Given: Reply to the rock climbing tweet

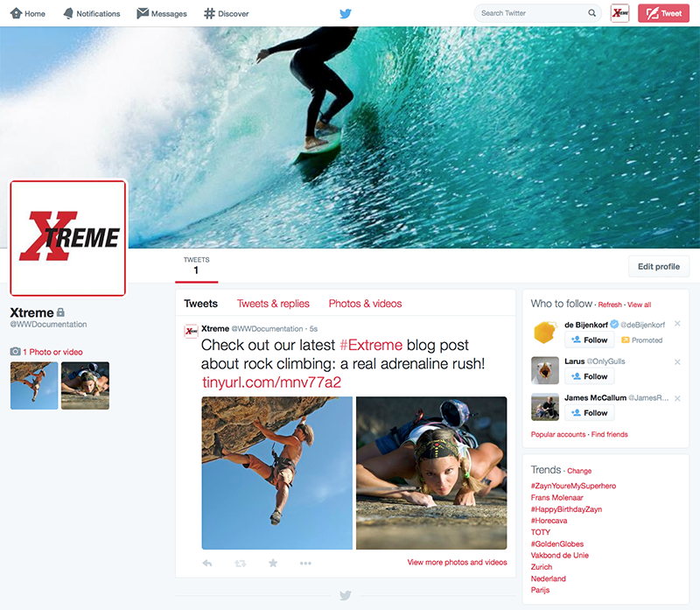Looking at the screenshot, I should pos(207,563).
